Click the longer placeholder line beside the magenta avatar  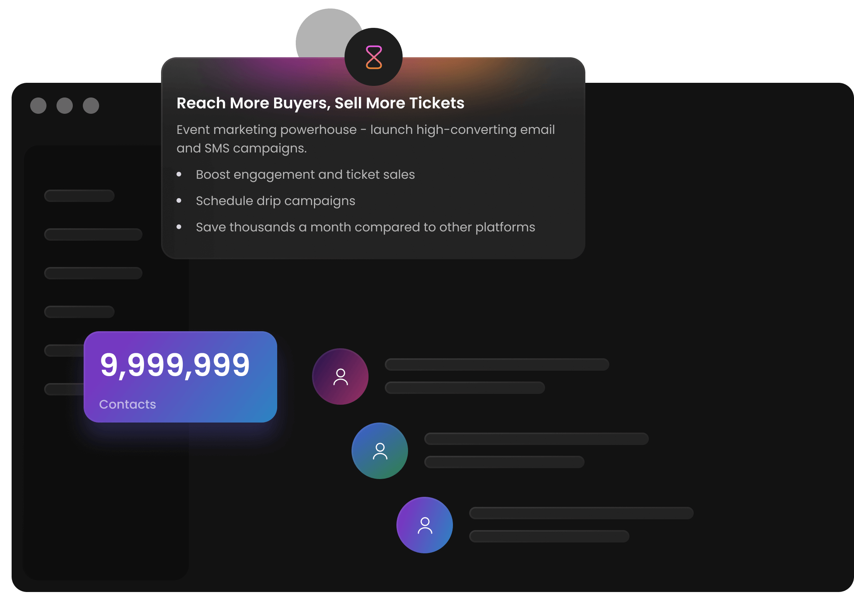click(x=497, y=364)
